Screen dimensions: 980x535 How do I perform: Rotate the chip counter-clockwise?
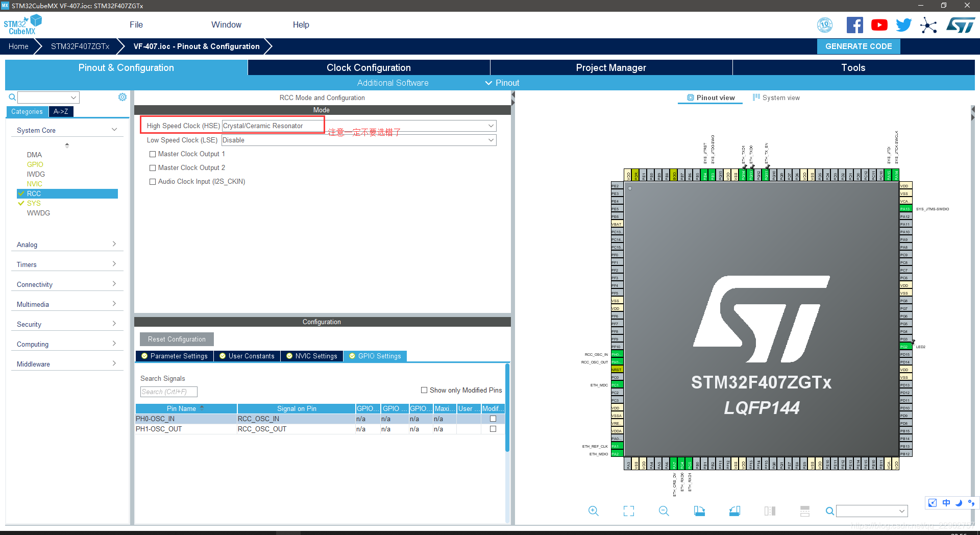[734, 511]
